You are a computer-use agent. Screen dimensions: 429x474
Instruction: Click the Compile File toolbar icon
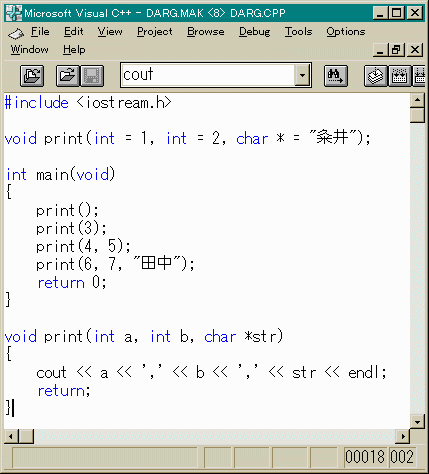[x=376, y=76]
